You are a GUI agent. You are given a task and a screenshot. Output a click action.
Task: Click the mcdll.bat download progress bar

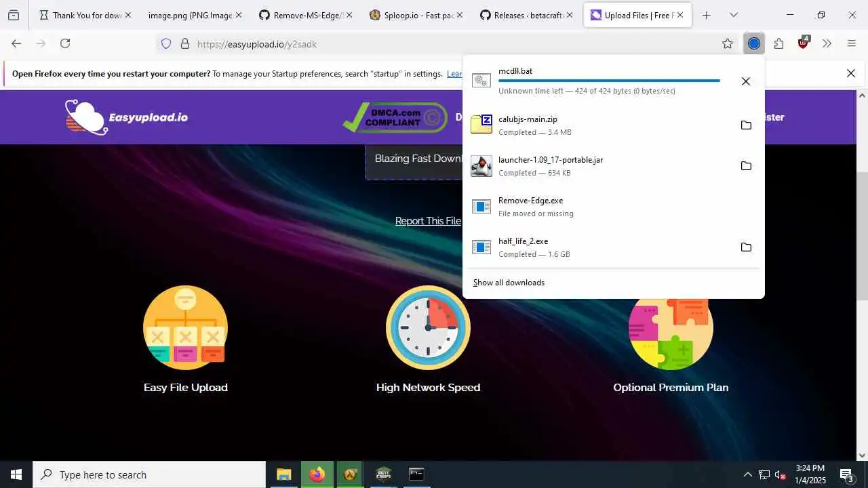pos(609,81)
